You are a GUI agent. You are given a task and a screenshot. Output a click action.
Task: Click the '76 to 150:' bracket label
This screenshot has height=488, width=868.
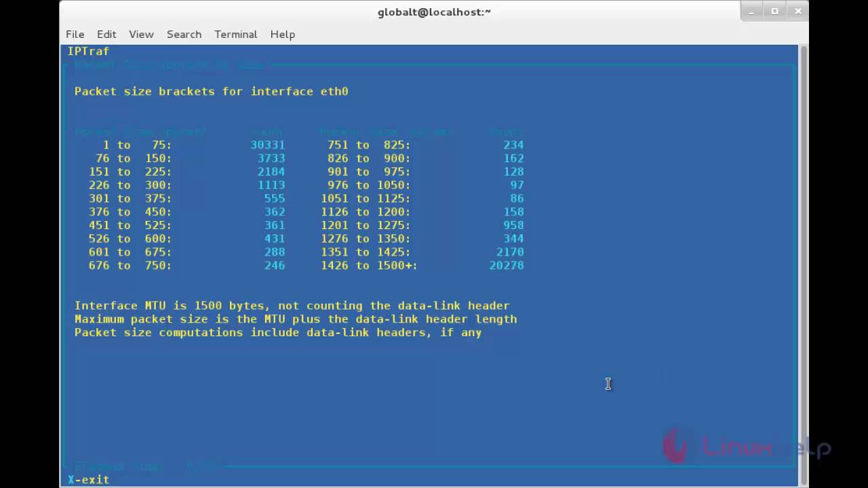(134, 158)
